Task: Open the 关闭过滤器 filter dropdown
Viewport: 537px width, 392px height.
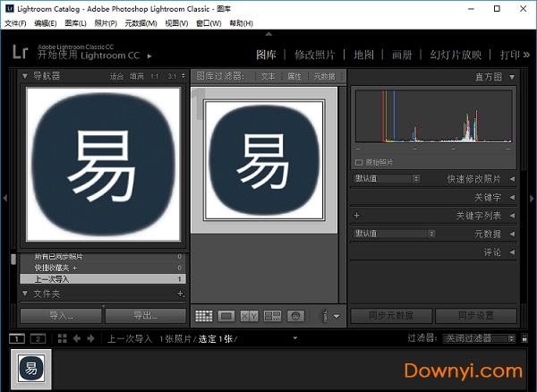Action: click(480, 338)
